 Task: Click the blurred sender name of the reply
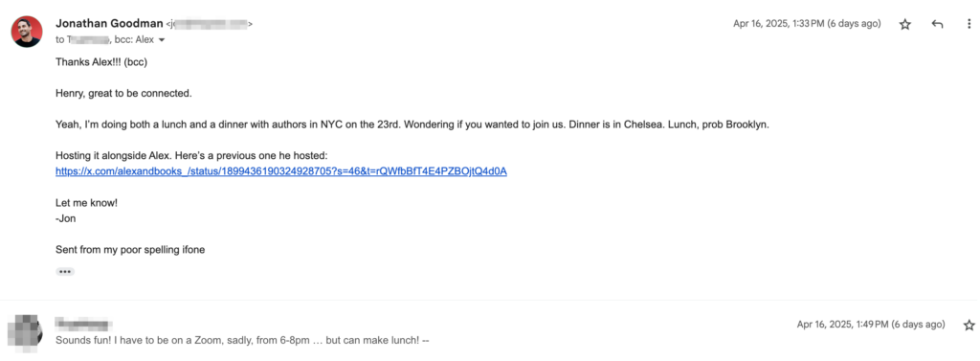tap(83, 324)
